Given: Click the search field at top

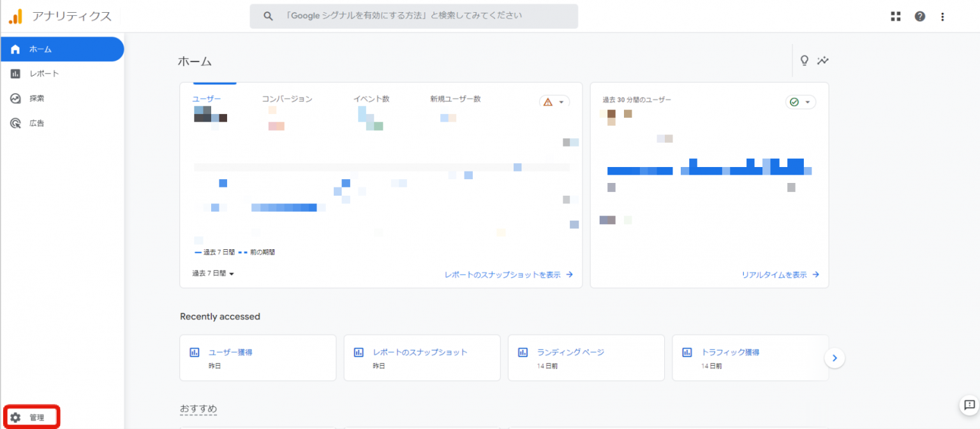Looking at the screenshot, I should (413, 17).
